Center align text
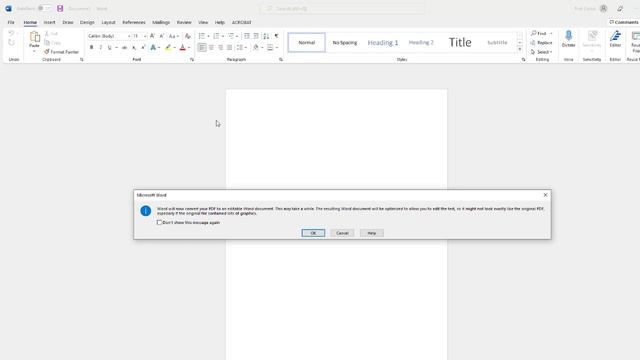 tap(211, 48)
